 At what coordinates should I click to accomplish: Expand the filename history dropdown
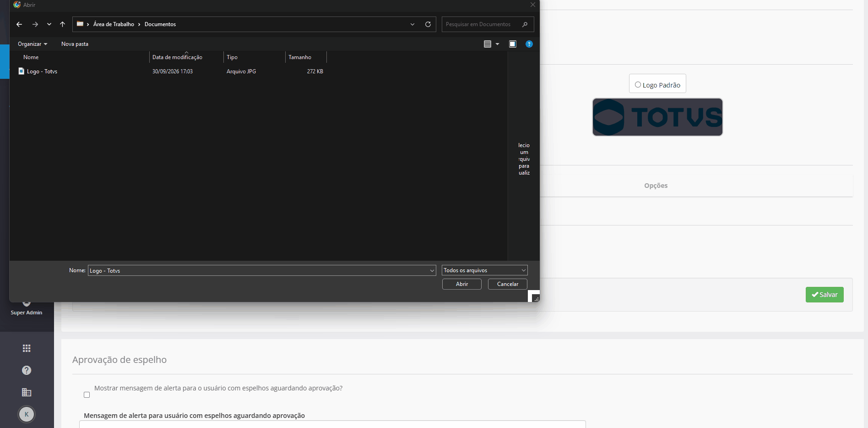point(432,271)
